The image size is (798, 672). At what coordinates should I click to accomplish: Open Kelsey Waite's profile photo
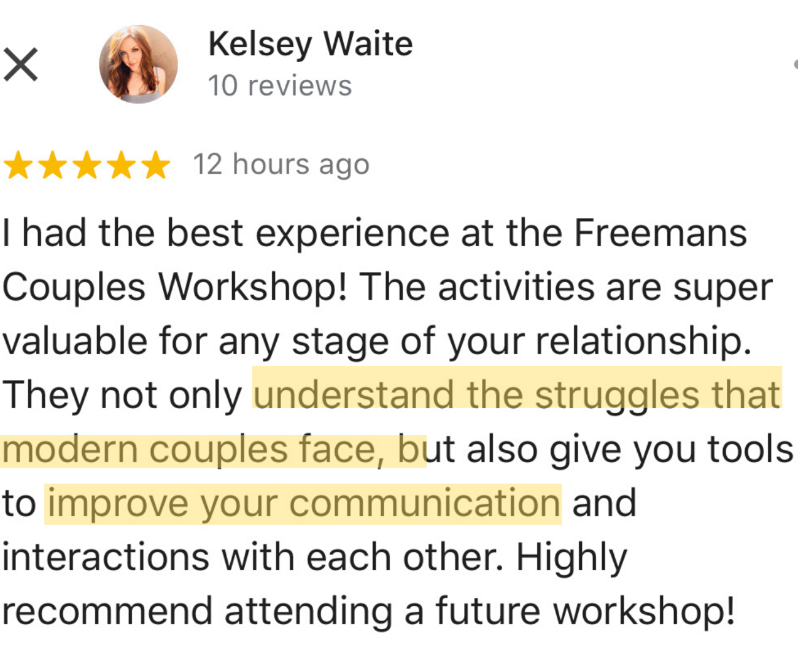[x=138, y=64]
